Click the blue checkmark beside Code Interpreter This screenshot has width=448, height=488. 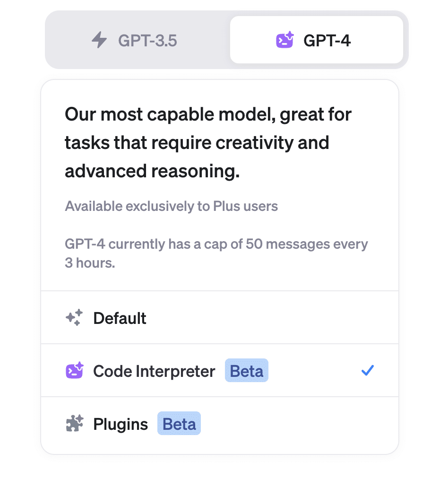click(367, 371)
